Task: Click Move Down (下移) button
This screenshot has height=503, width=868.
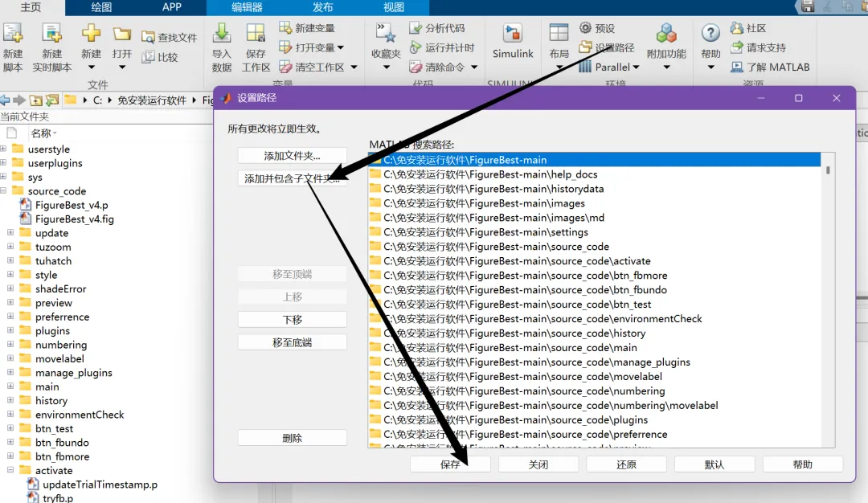Action: coord(293,319)
